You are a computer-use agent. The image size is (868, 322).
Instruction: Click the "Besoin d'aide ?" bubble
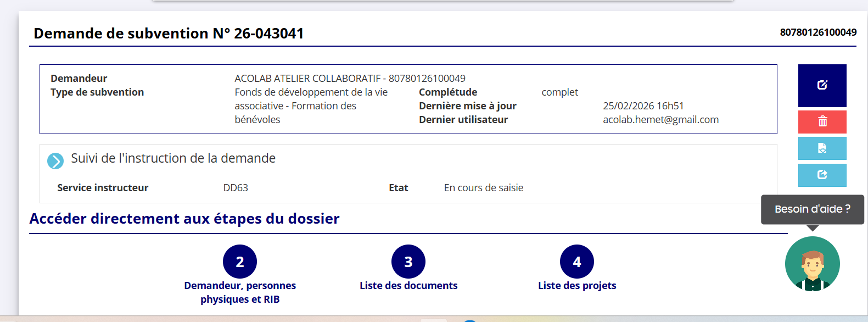click(812, 209)
